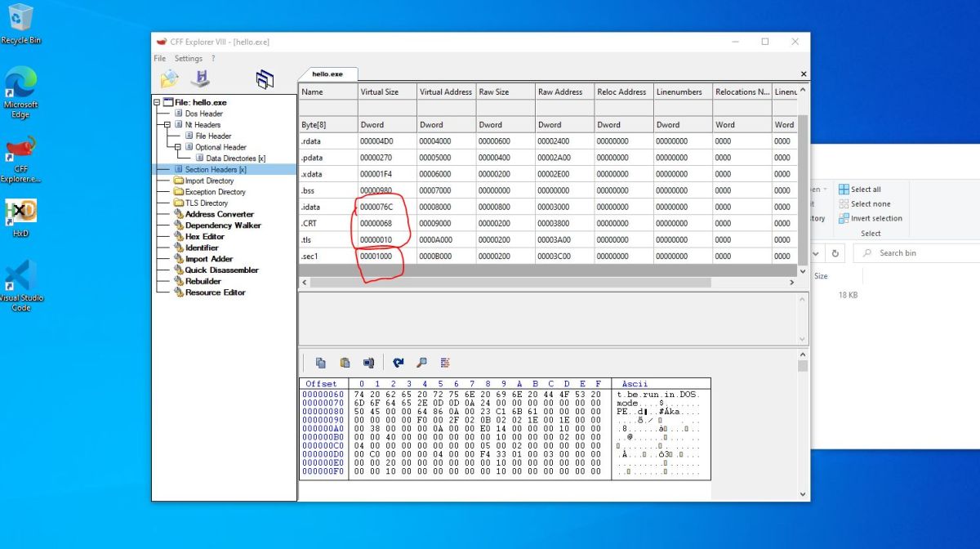Select File Header in the tree
The image size is (980, 549).
point(213,136)
